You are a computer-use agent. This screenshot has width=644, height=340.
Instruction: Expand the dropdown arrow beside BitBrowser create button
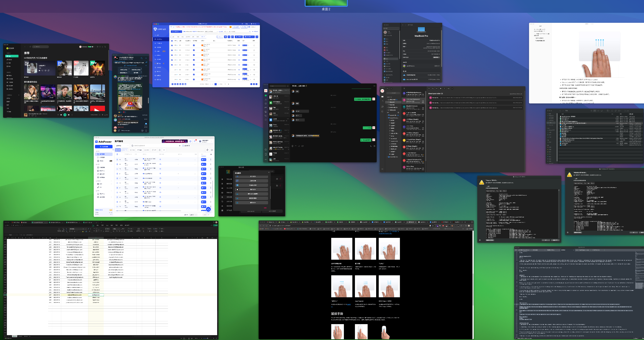coord(181,31)
